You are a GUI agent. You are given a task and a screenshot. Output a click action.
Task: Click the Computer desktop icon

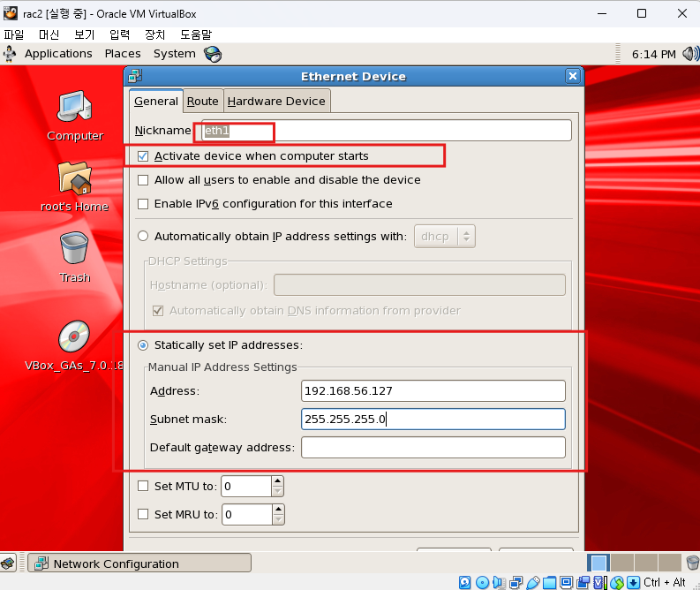point(74,106)
